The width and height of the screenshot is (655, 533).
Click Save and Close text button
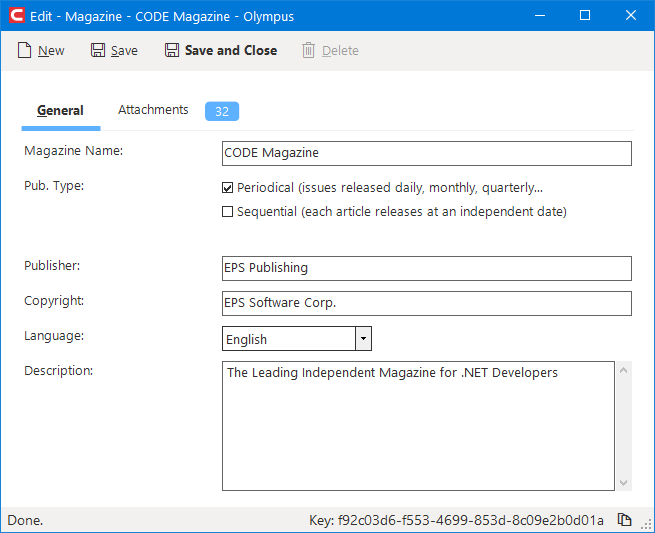click(x=231, y=51)
